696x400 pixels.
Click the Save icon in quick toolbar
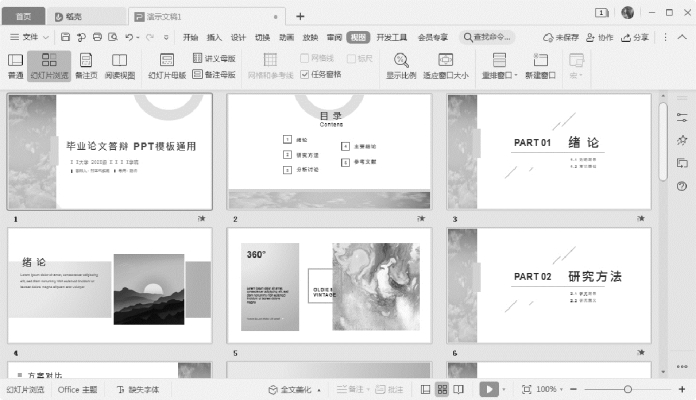point(65,37)
